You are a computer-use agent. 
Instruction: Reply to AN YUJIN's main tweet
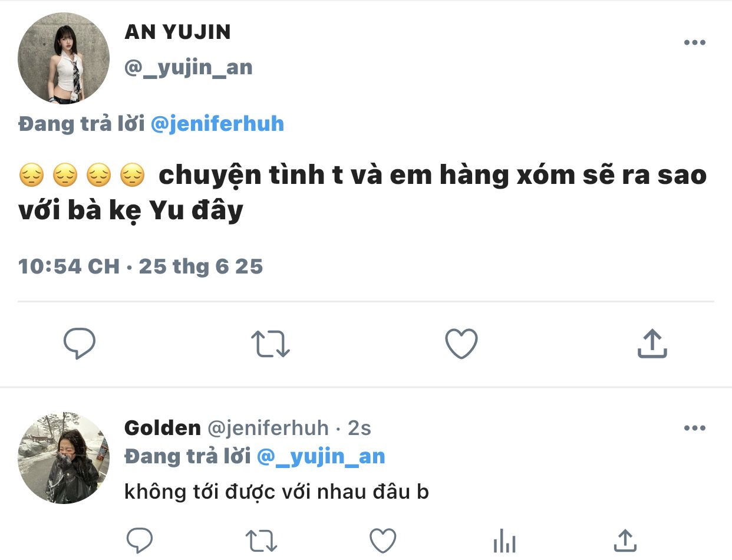pos(79,344)
